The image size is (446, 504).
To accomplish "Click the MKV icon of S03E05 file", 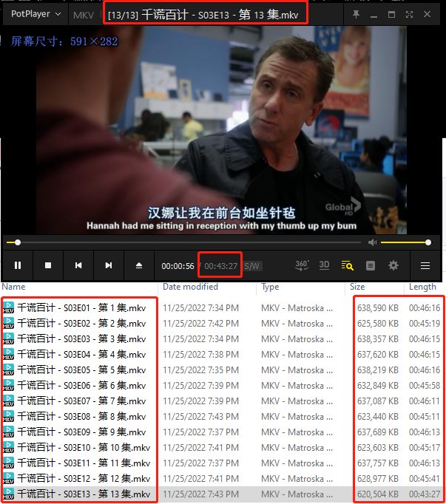I will point(8,370).
